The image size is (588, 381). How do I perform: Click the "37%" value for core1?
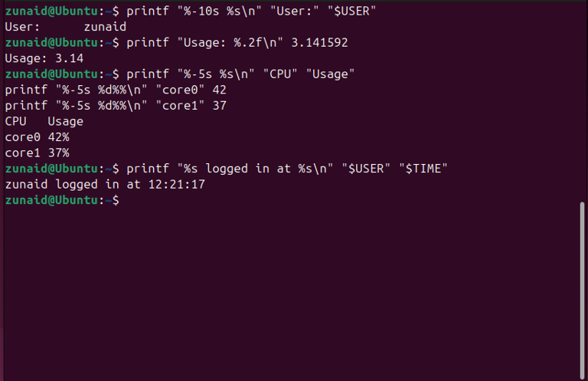click(x=58, y=153)
